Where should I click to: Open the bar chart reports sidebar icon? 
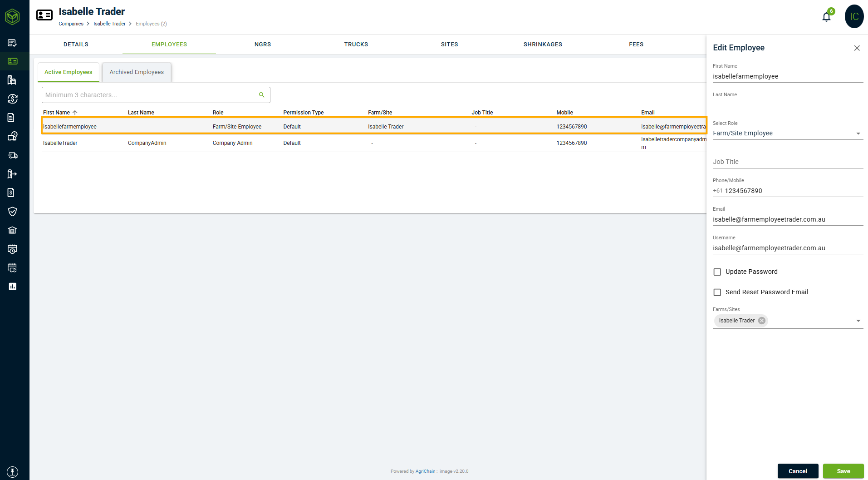click(12, 287)
